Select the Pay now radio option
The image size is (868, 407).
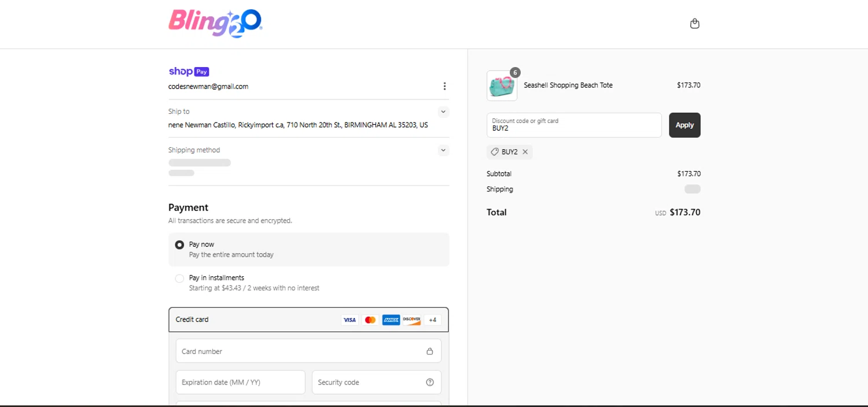coord(179,245)
